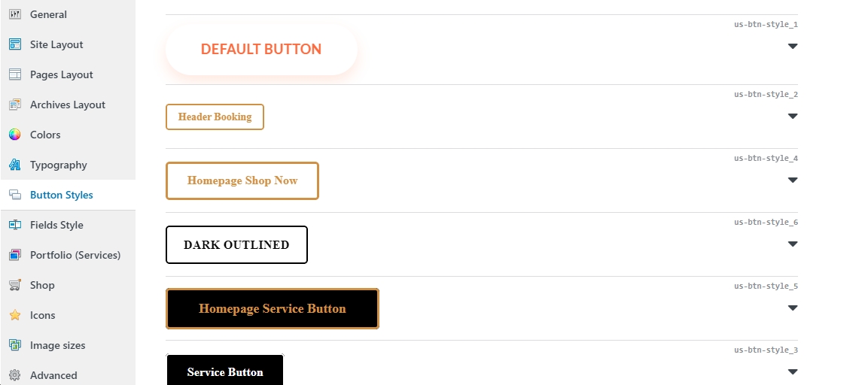Click the DEFAULT BUTTON preview

tap(261, 49)
